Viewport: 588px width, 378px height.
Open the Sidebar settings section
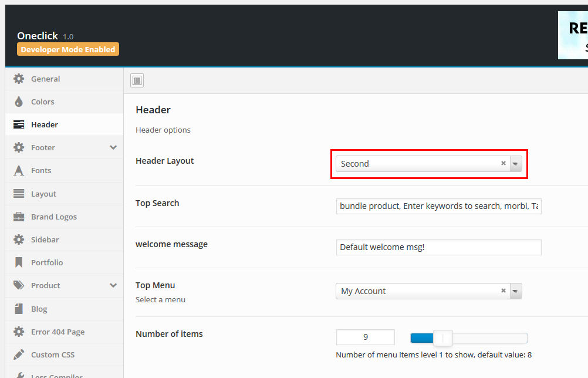(x=45, y=239)
